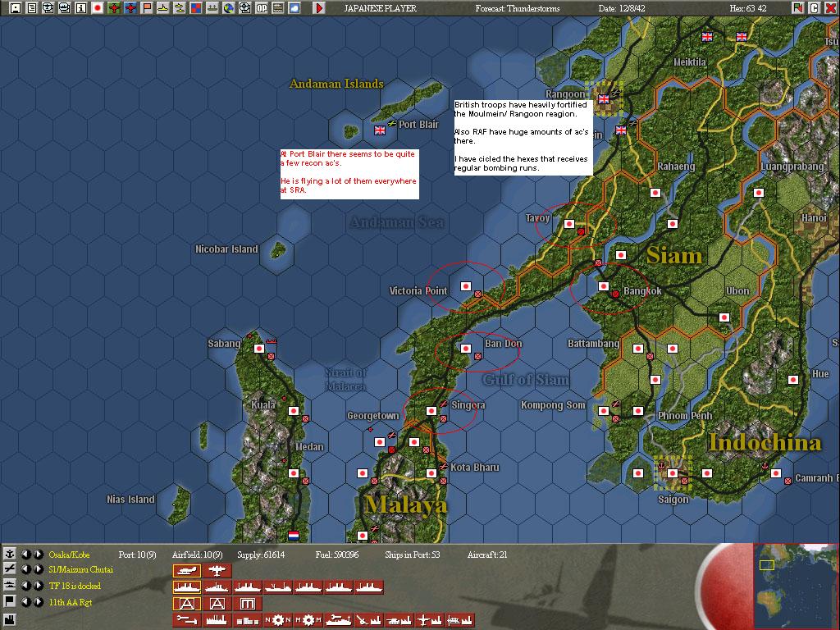
Task: Click the Japanese unit at Victoria Point
Action: click(x=466, y=286)
